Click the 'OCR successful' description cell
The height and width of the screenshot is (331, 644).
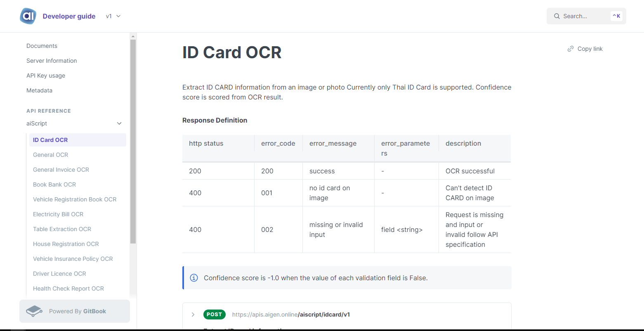[475, 171]
